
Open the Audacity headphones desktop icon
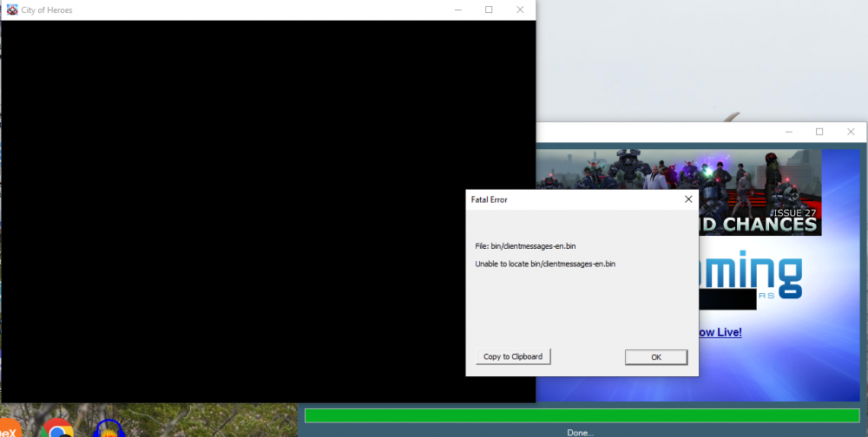(x=109, y=429)
